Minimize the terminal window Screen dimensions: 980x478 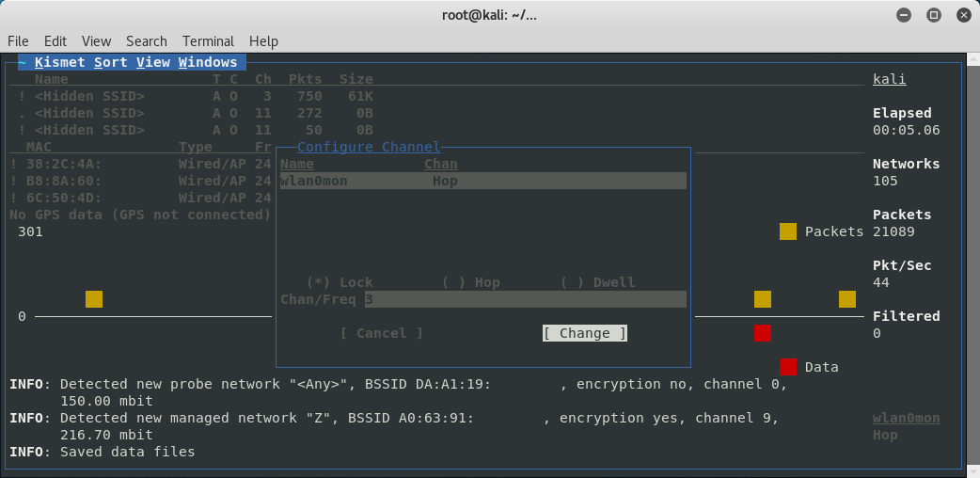904,16
